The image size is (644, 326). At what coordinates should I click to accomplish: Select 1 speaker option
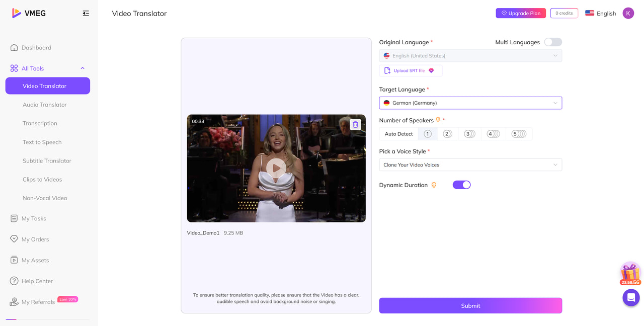(x=428, y=134)
